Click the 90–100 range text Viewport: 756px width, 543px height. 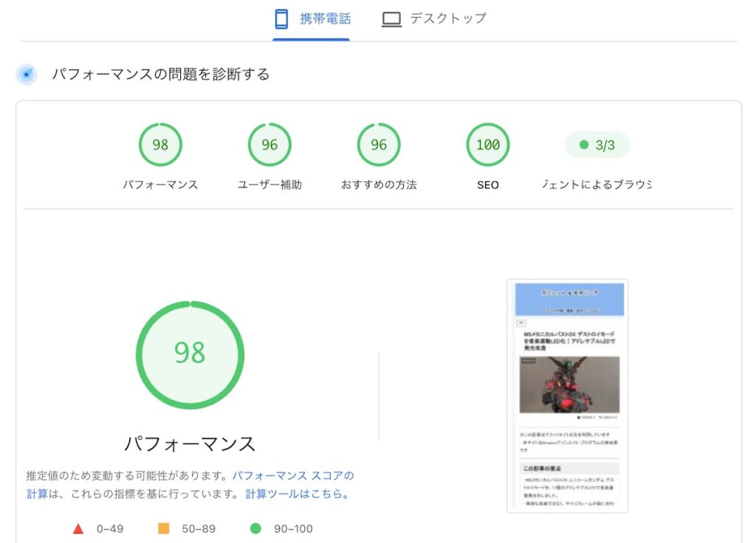pyautogui.click(x=293, y=529)
